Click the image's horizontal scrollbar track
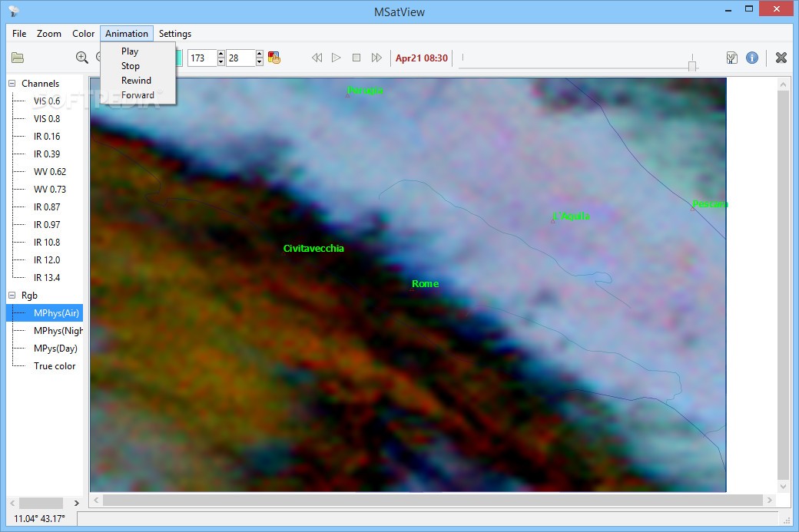799x532 pixels. click(x=433, y=501)
